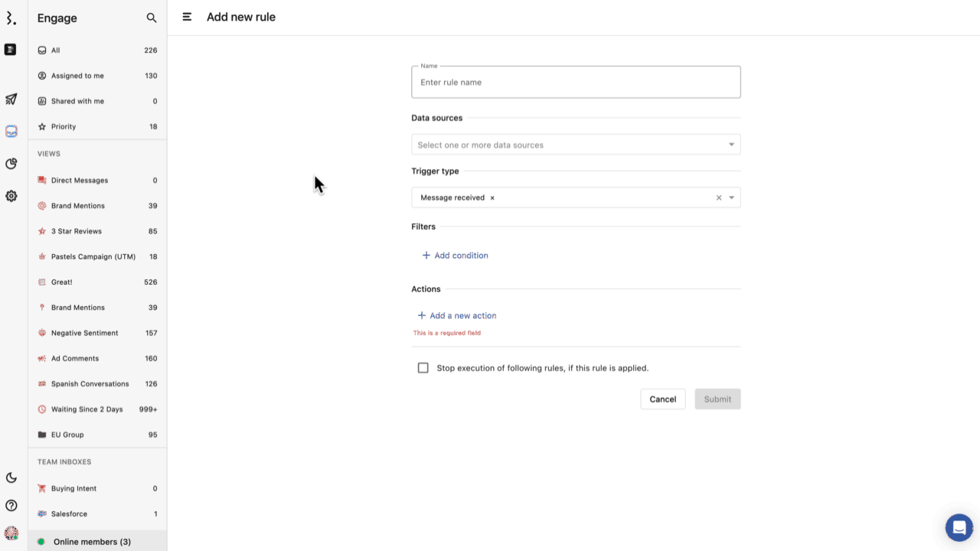Expand the Trigger type dropdown arrow
Screen dimensions: 980x551
(x=733, y=197)
